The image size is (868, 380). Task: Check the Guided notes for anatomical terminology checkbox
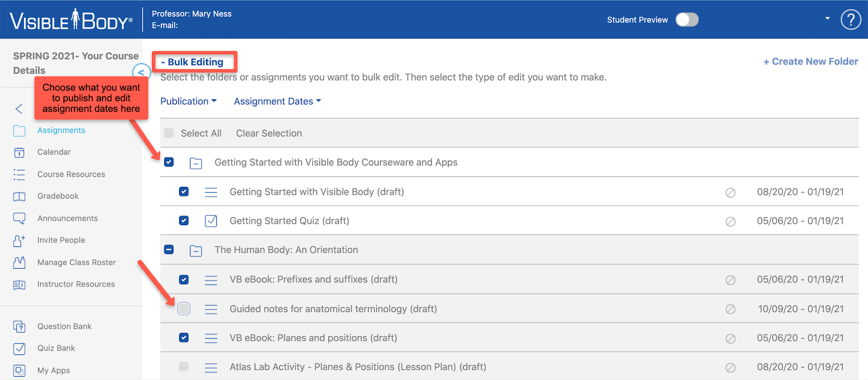tap(184, 309)
